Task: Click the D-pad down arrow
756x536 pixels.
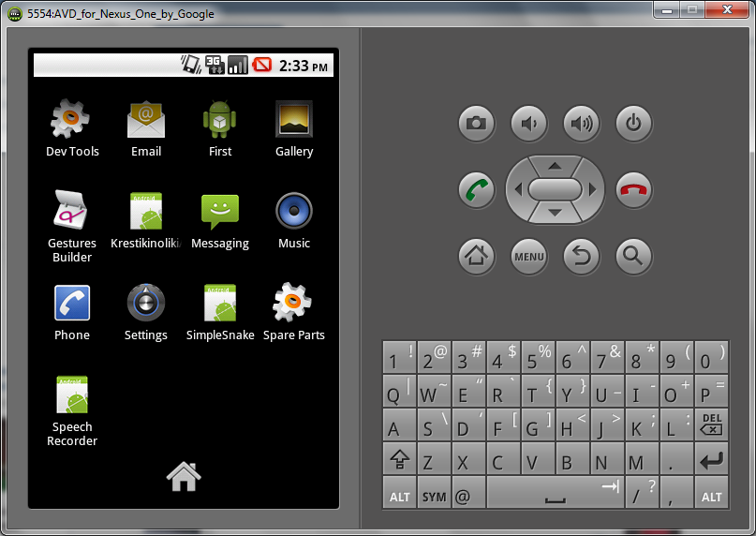Action: click(x=555, y=213)
